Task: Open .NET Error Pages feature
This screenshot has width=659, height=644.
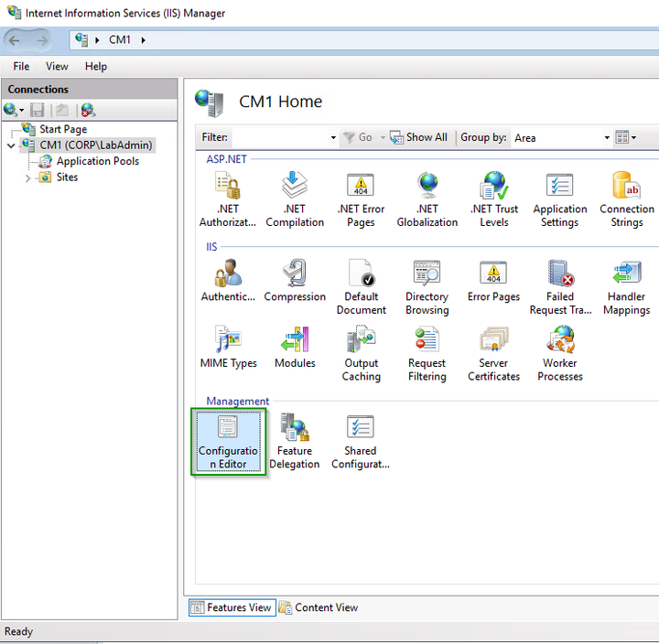Action: (361, 199)
